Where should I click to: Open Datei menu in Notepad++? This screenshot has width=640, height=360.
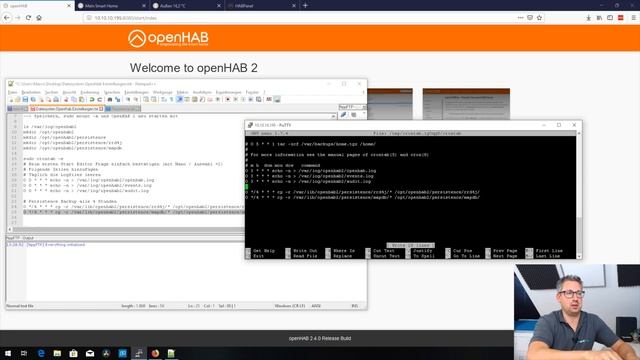click(12, 92)
